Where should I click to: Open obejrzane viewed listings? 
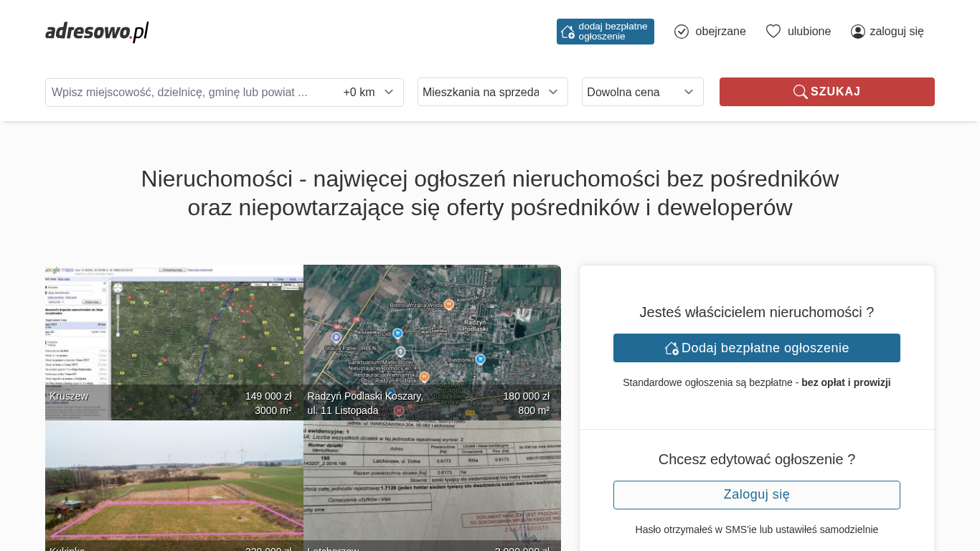(720, 32)
